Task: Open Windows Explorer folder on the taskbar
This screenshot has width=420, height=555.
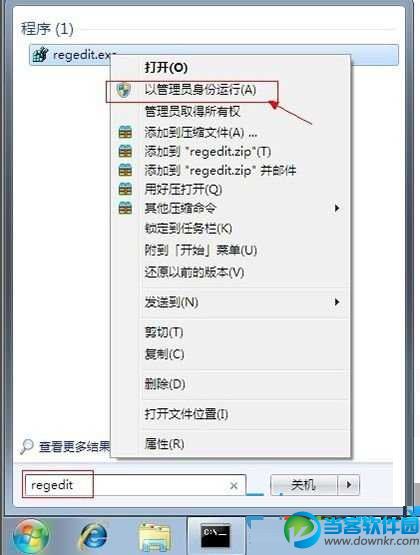Action: [154, 537]
